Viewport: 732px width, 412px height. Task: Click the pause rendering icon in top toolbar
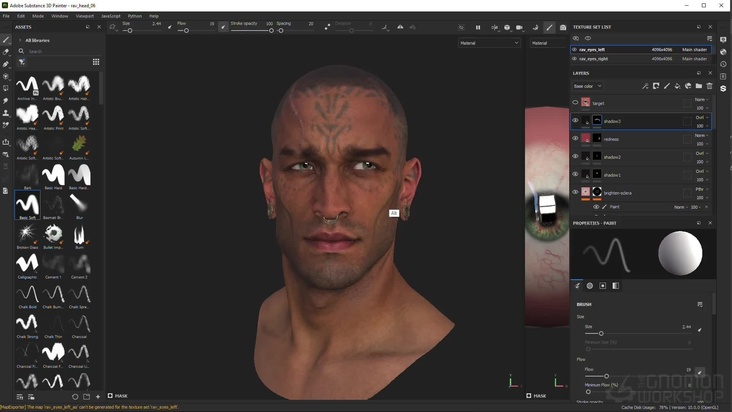click(x=478, y=28)
